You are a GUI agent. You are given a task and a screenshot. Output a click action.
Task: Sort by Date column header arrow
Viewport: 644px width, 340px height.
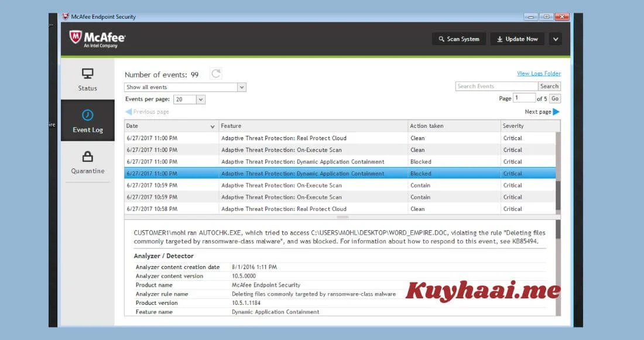pyautogui.click(x=213, y=127)
